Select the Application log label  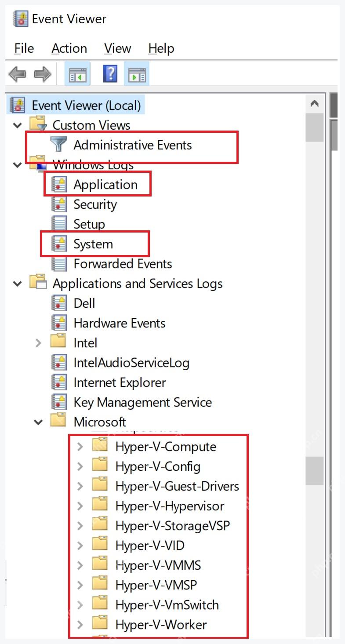[105, 184]
